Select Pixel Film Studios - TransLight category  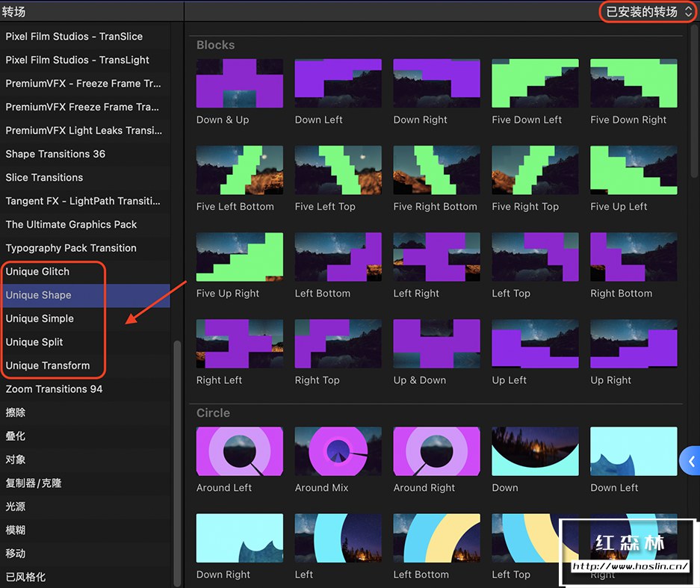click(85, 60)
